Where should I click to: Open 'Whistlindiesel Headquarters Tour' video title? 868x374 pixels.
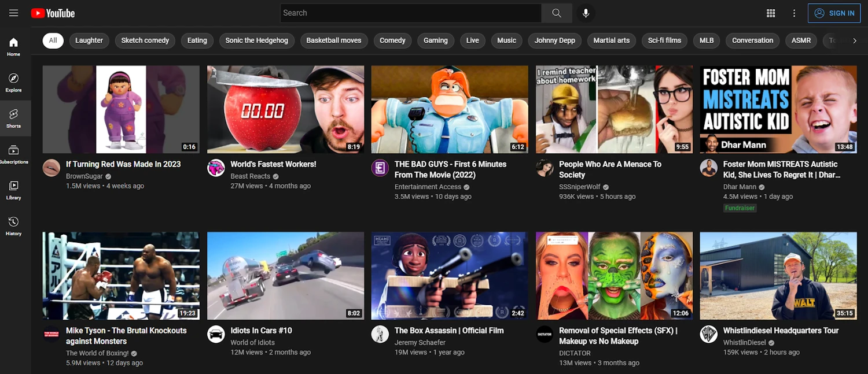[781, 331]
